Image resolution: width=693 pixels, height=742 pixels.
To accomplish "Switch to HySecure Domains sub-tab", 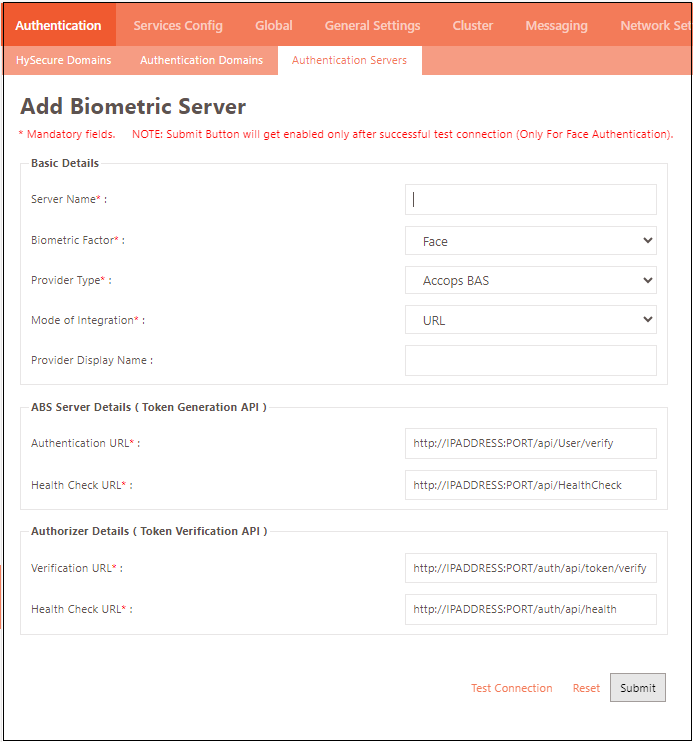I will coord(64,60).
